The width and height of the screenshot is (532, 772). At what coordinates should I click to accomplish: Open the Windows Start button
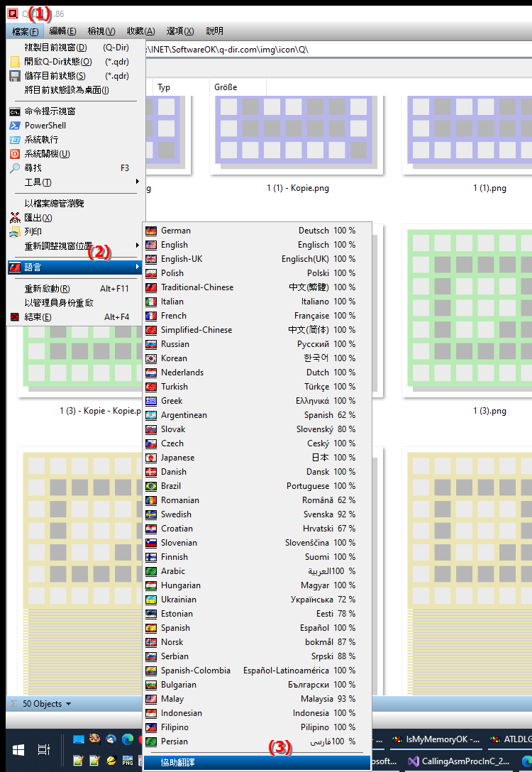tap(18, 750)
